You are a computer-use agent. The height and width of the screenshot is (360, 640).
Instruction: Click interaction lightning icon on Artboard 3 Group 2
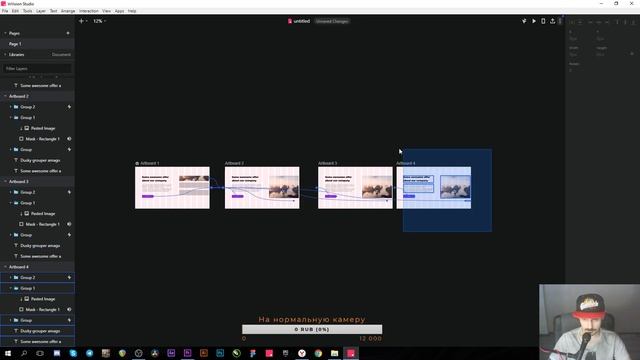click(69, 192)
